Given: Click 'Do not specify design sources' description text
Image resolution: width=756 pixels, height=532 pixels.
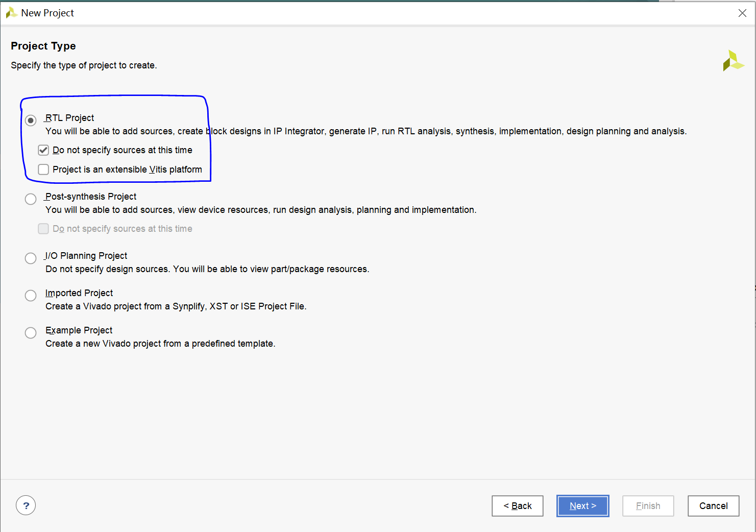Looking at the screenshot, I should 207,269.
